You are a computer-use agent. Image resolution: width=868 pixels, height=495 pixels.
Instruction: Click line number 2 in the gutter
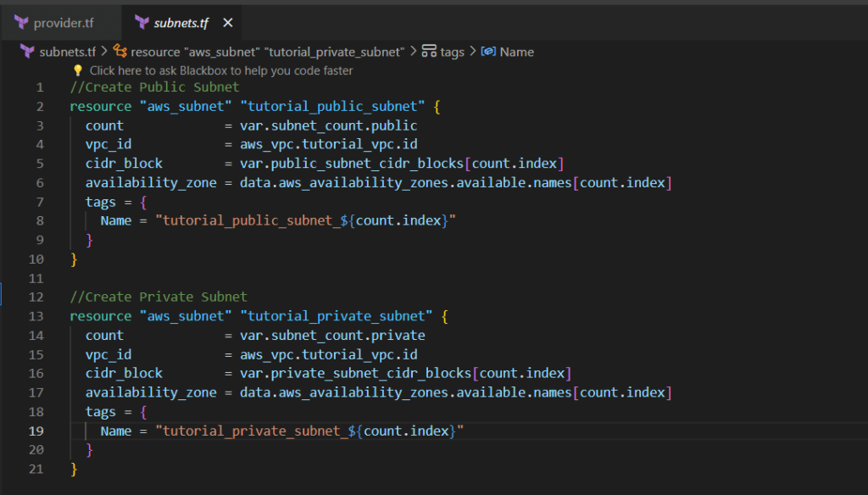(39, 107)
